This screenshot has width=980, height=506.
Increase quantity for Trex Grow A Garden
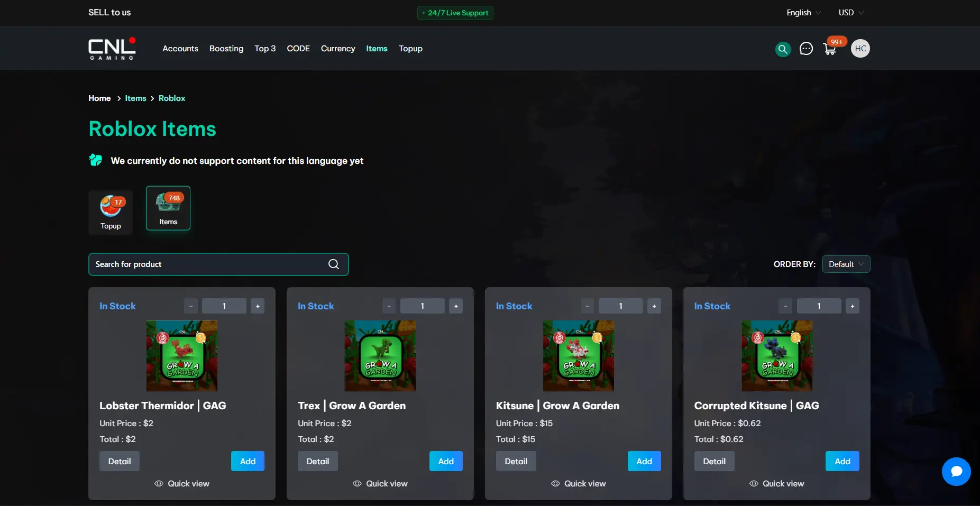point(456,306)
